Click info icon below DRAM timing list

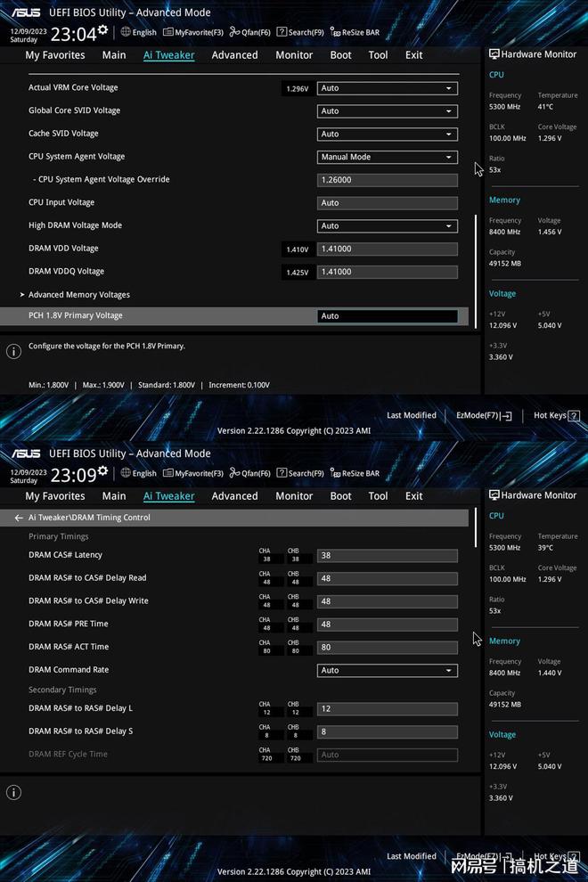[x=13, y=793]
